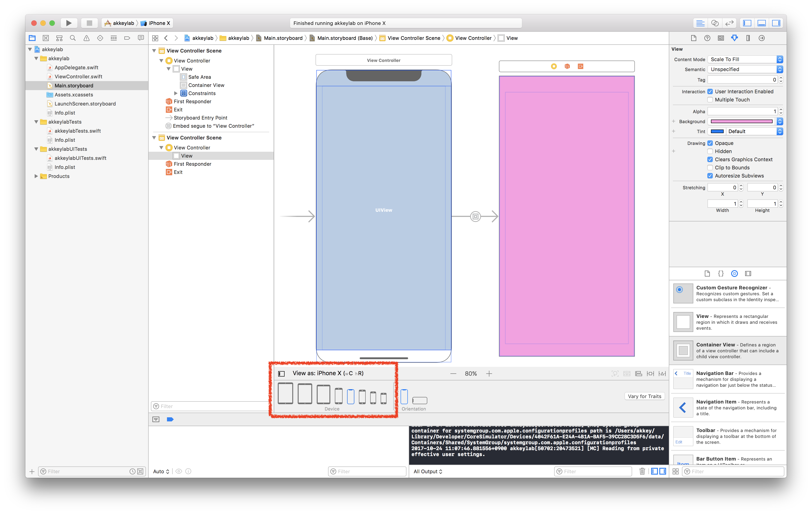Select the iPhone X scheme destination
Viewport: 812px width, 514px height.
[x=156, y=23]
